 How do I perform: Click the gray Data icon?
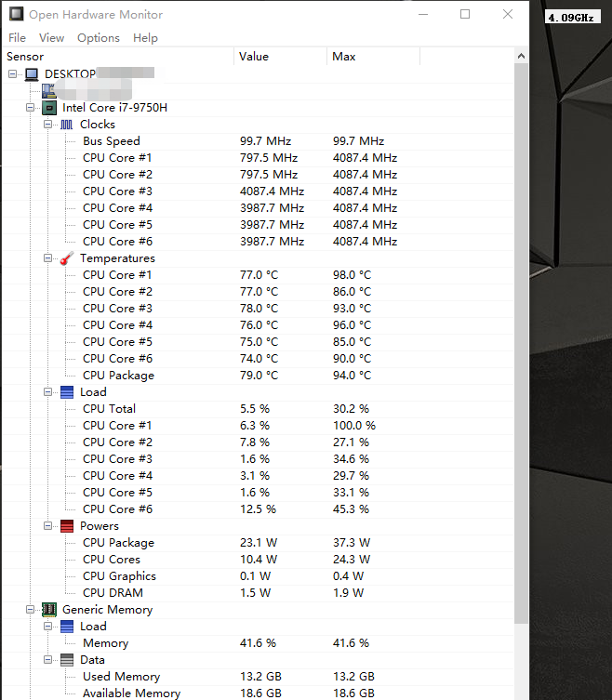[67, 660]
